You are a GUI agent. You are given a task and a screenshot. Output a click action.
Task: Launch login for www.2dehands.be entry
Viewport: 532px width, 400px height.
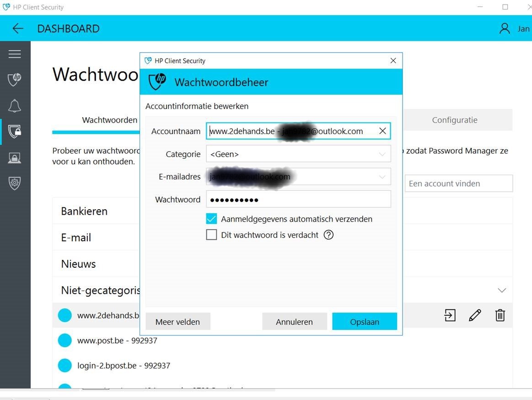pyautogui.click(x=450, y=315)
